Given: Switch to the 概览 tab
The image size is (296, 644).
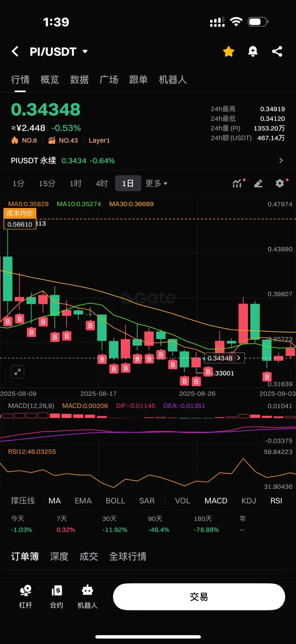Looking at the screenshot, I should click(x=50, y=79).
